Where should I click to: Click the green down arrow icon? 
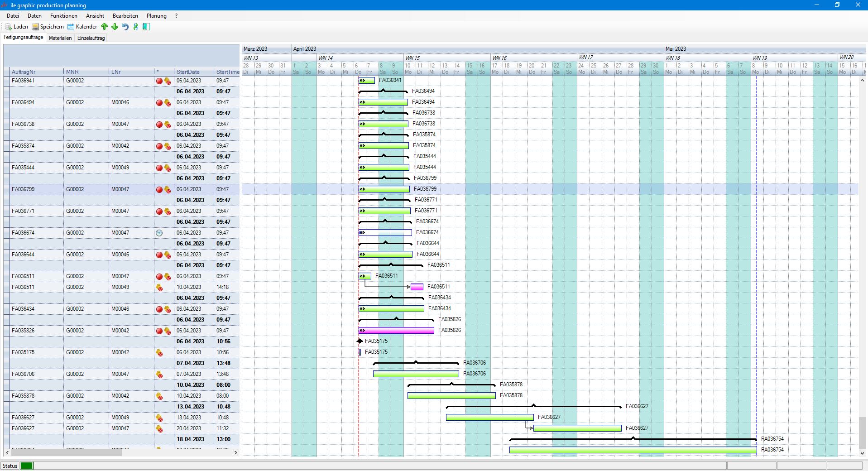coord(115,27)
